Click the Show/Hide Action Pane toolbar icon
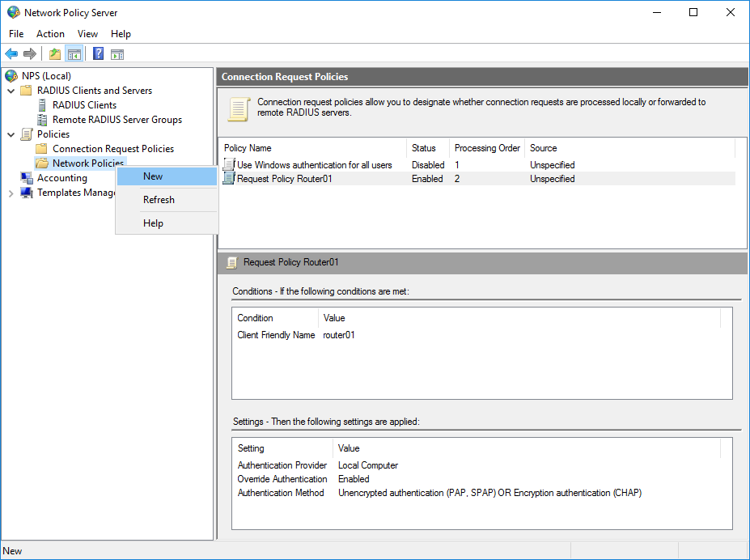 [118, 53]
